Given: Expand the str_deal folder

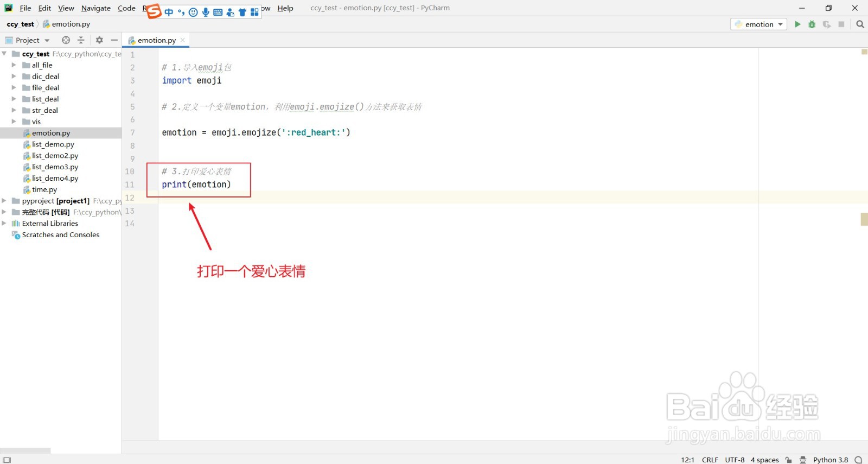Looking at the screenshot, I should (14, 110).
